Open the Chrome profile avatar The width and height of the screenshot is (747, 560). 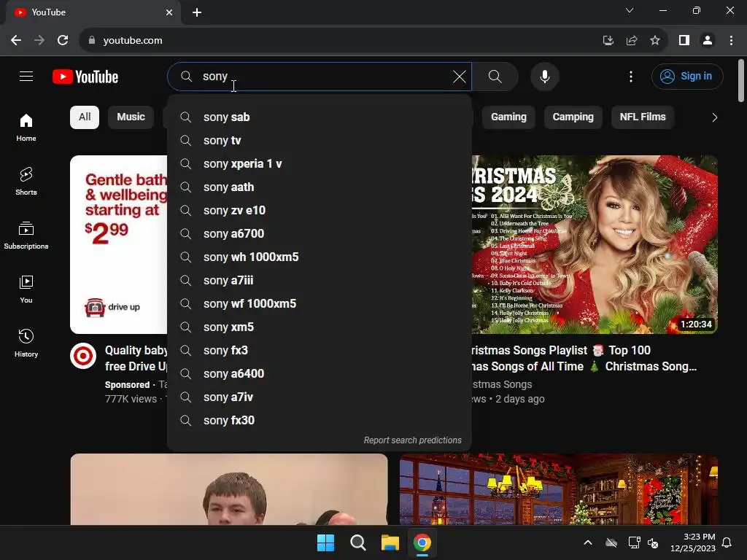pos(708,41)
